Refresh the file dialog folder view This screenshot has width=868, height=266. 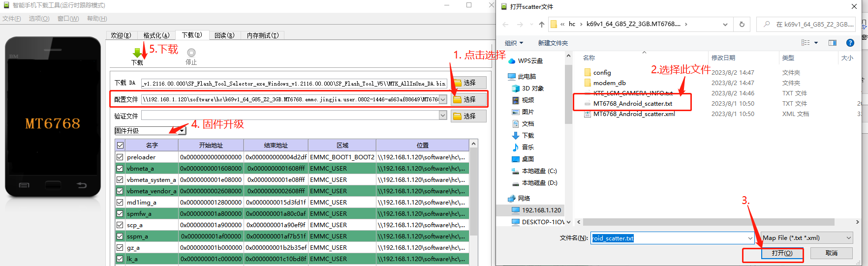(x=742, y=24)
